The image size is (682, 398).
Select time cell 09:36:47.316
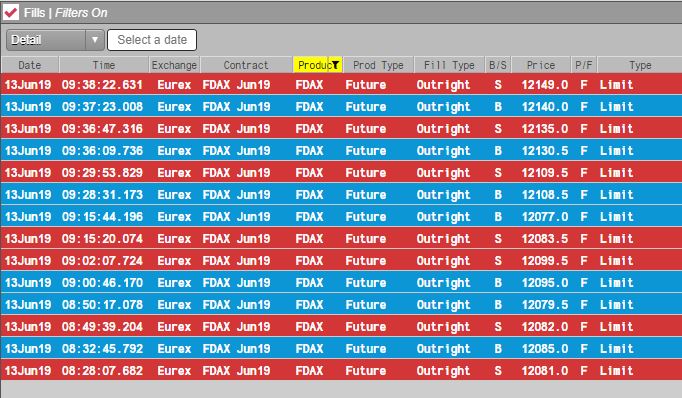[x=102, y=128]
